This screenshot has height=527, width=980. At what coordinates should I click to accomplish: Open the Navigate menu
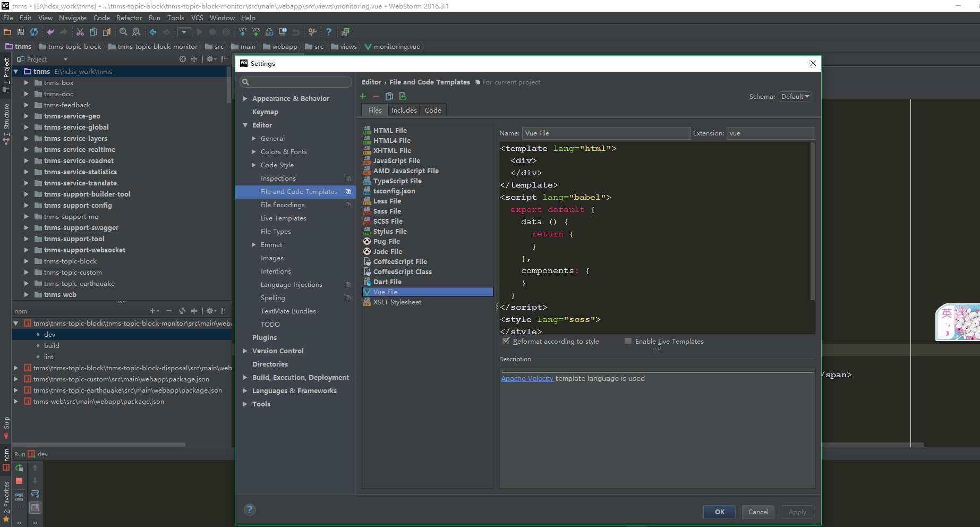tap(72, 18)
